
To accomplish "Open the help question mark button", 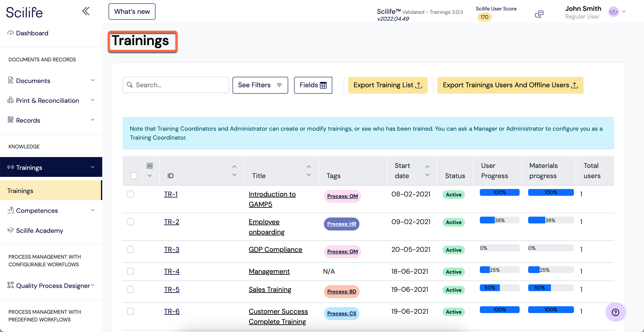I will tap(615, 312).
